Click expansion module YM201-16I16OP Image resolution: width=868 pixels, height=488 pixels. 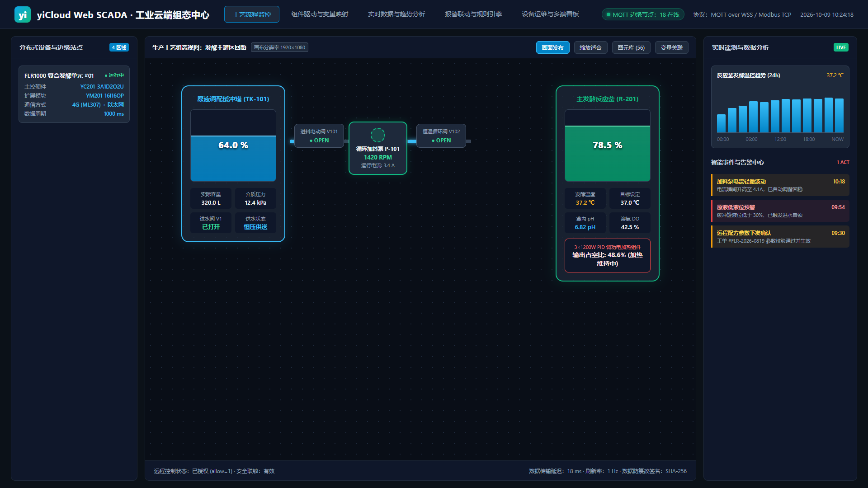(105, 96)
